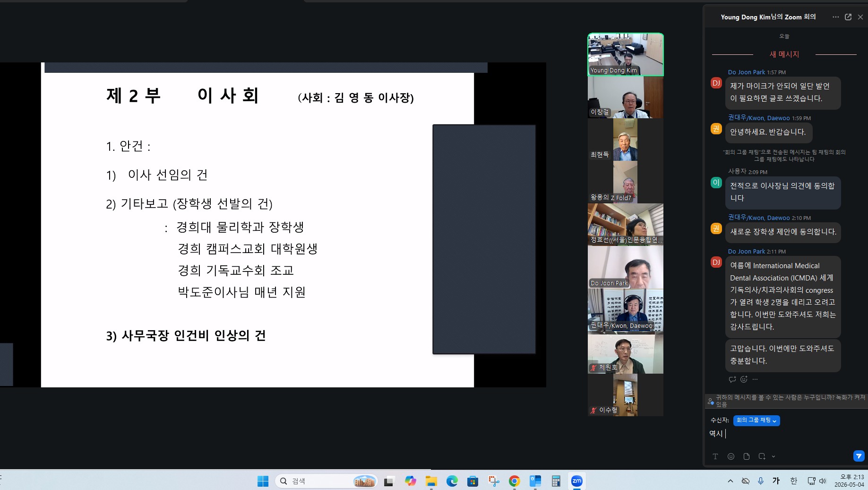Image resolution: width=868 pixels, height=490 pixels.
Task: Attach a file in Zoom chat
Action: click(x=747, y=456)
